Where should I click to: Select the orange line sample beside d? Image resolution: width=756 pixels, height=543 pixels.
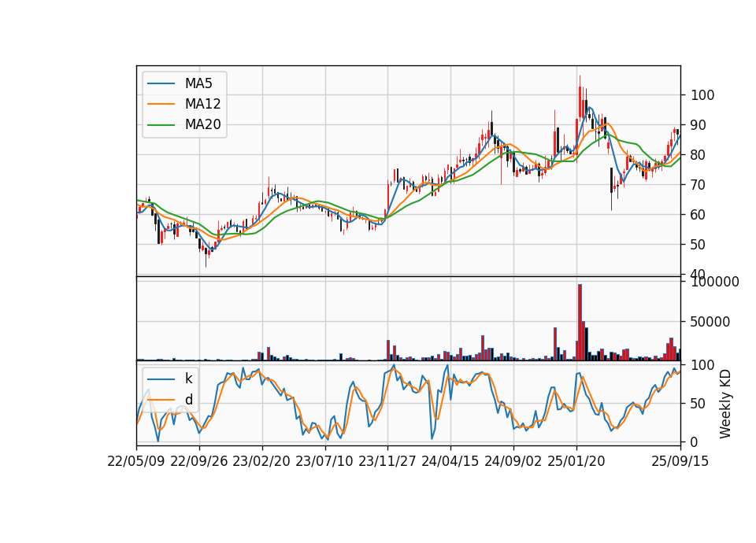[161, 400]
